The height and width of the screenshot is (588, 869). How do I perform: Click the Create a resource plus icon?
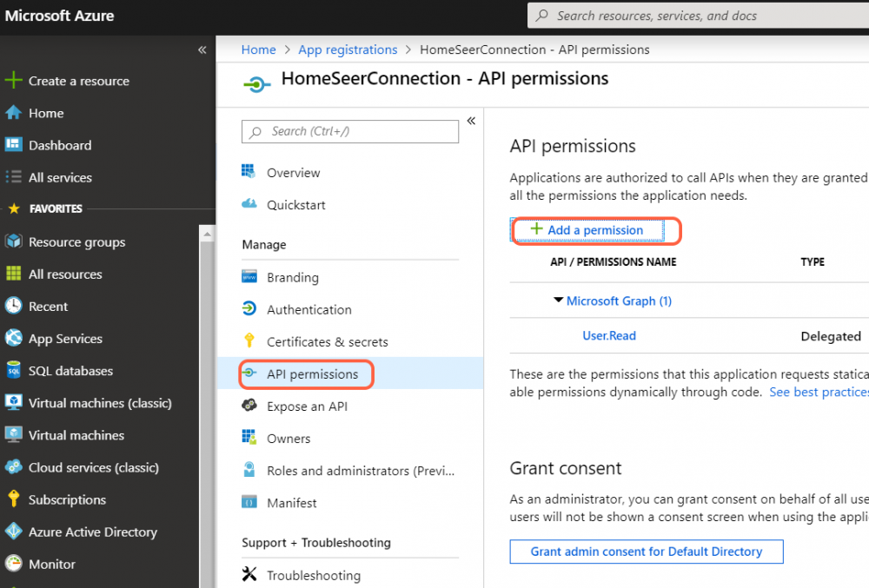(14, 81)
